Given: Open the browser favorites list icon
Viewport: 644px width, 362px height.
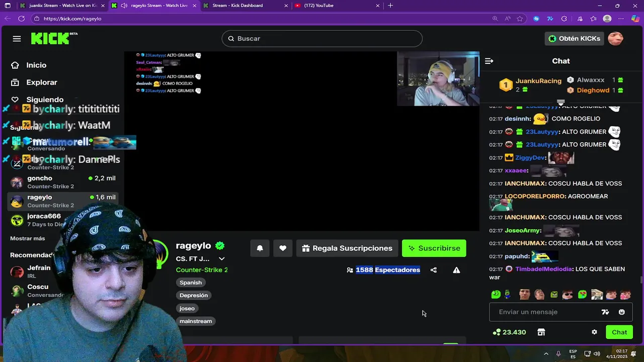Looking at the screenshot, I should point(594,19).
